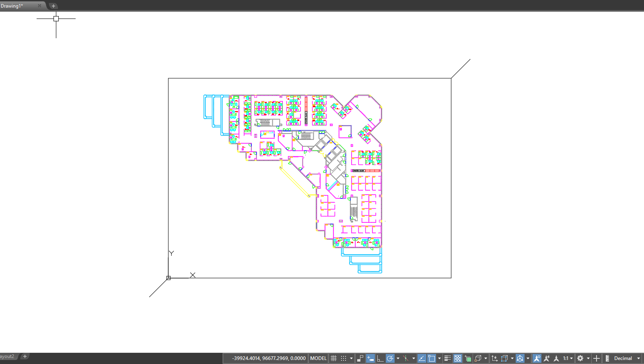Toggle Object Snap Tracking
The height and width of the screenshot is (364, 644).
(x=422, y=358)
